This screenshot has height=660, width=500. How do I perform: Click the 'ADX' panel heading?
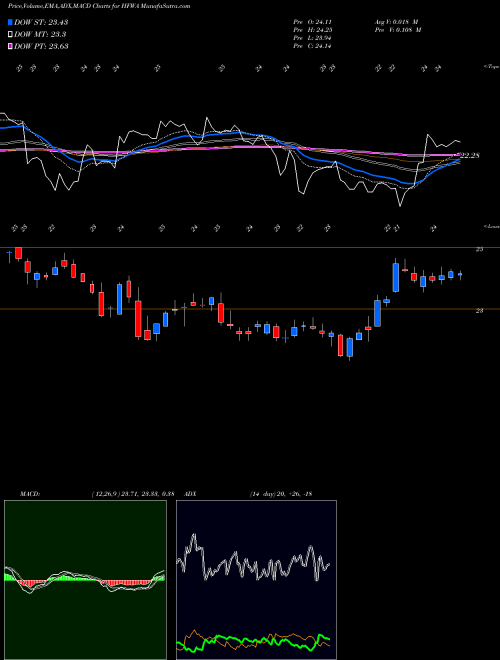191,494
